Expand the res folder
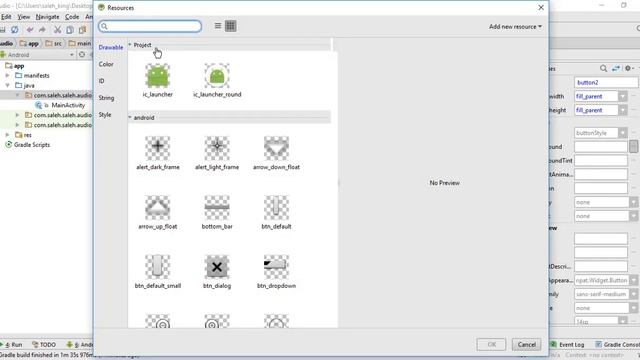 7,135
